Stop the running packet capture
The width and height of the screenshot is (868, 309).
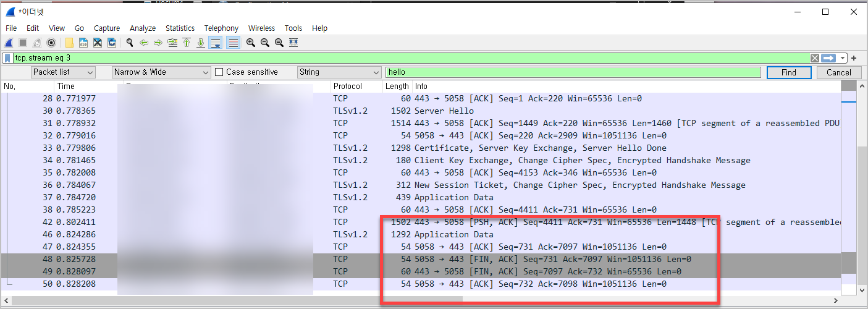coord(23,43)
